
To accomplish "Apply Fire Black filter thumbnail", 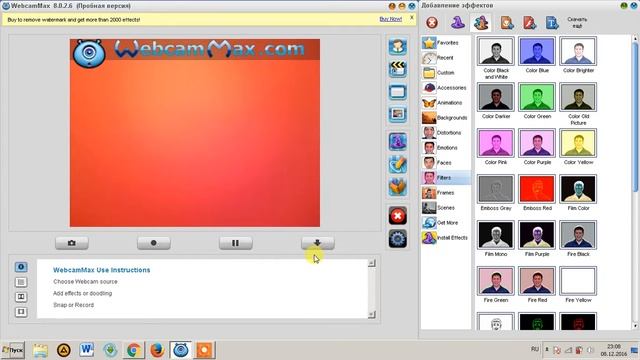I will (578, 235).
